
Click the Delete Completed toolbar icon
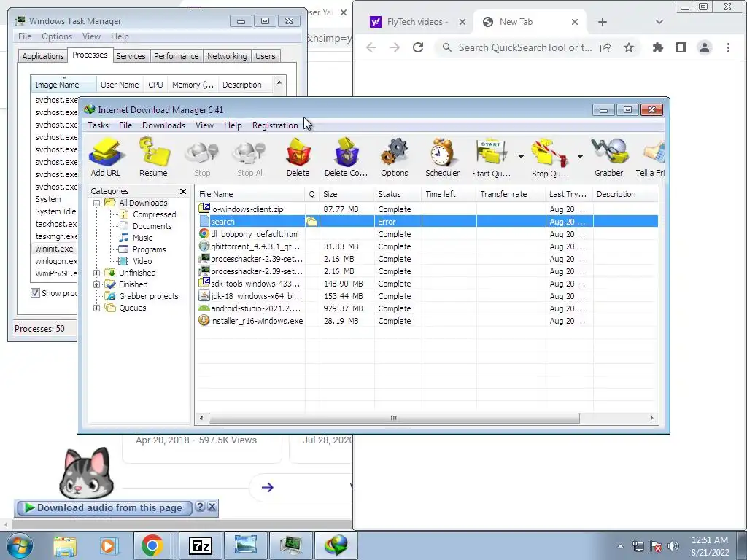pos(347,157)
